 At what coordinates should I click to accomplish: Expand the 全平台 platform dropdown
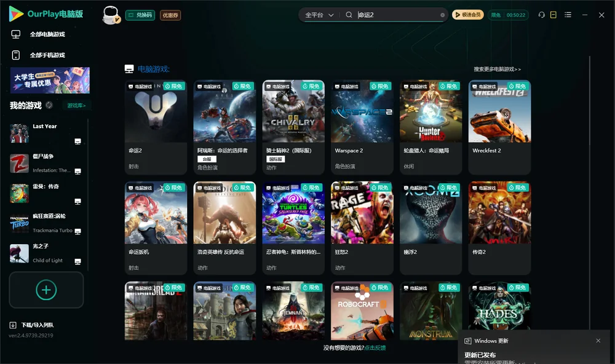click(x=319, y=15)
